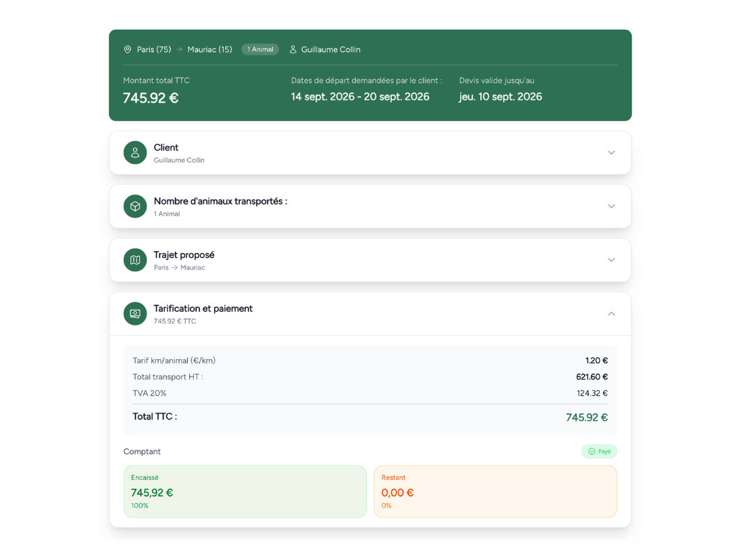Click the TVA 20% value 124.32 €
The image size is (756, 555).
coord(592,394)
